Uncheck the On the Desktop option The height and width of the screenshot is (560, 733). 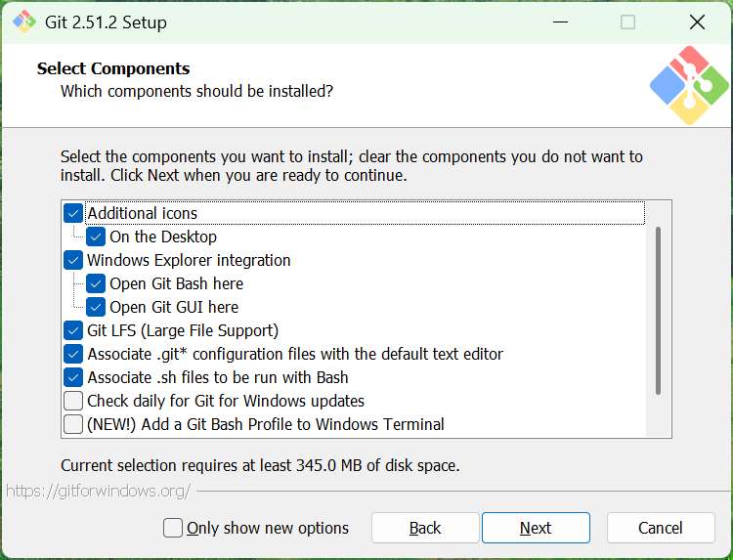click(96, 237)
